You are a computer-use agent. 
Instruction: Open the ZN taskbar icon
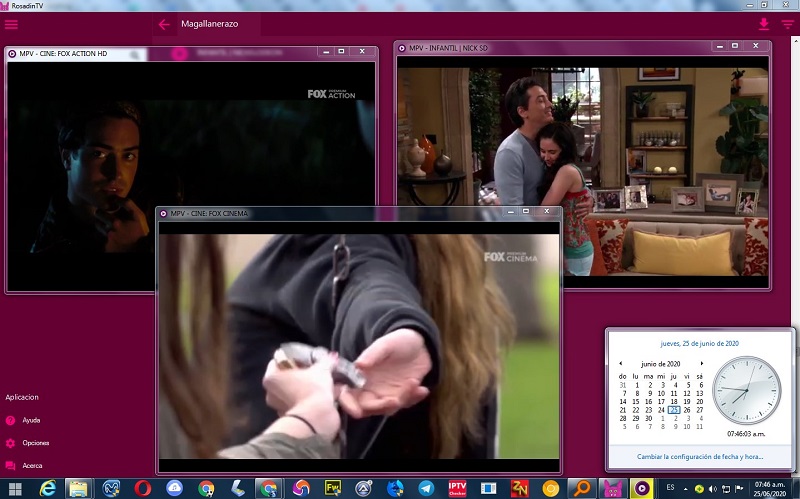pyautogui.click(x=519, y=489)
